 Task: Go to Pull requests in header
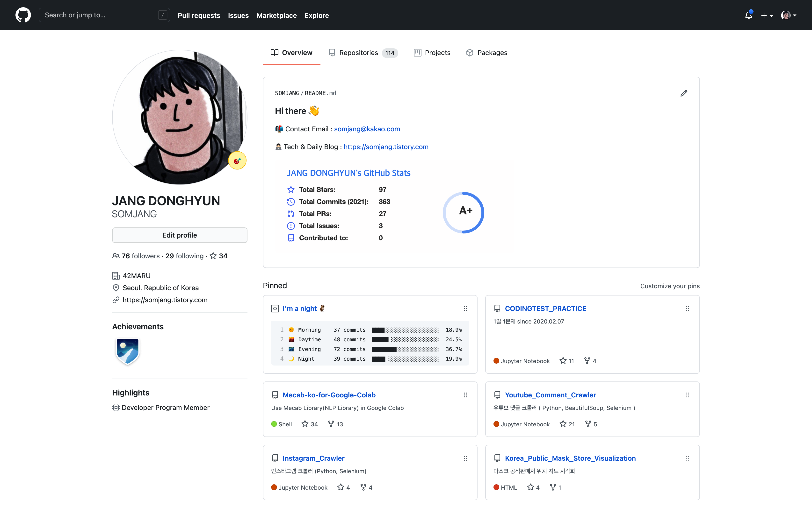[199, 15]
